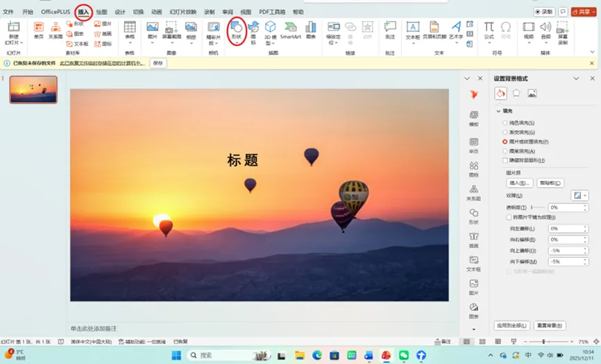Click the 应用到全部(L) button
This screenshot has height=364, width=601.
click(x=511, y=325)
